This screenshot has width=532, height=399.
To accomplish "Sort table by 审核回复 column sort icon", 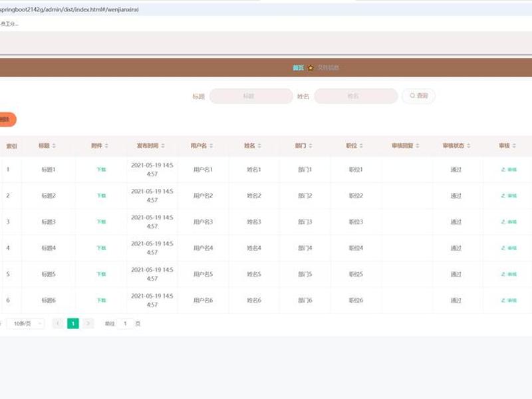I will pos(418,146).
